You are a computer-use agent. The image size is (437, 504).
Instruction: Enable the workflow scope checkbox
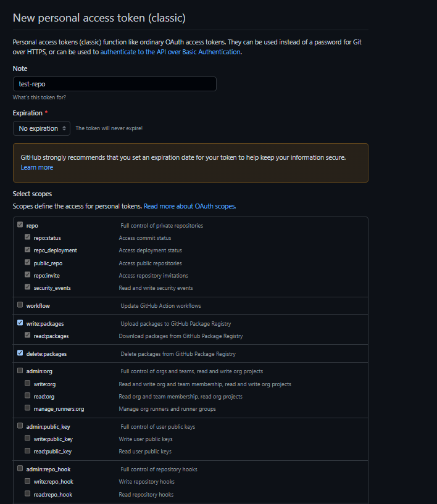[x=20, y=305]
